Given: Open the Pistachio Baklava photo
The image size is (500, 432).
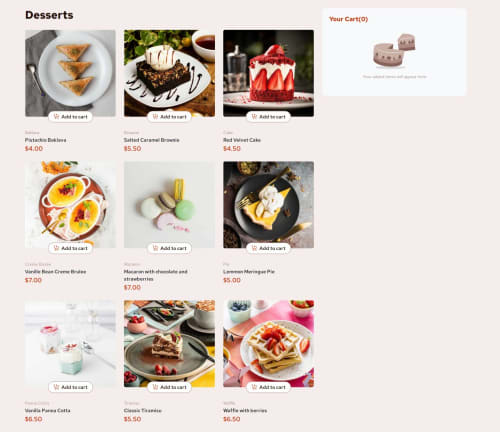Looking at the screenshot, I should tap(70, 73).
